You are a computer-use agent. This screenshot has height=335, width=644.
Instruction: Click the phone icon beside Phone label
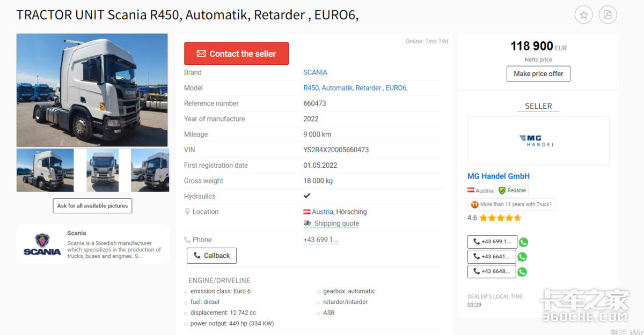187,240
